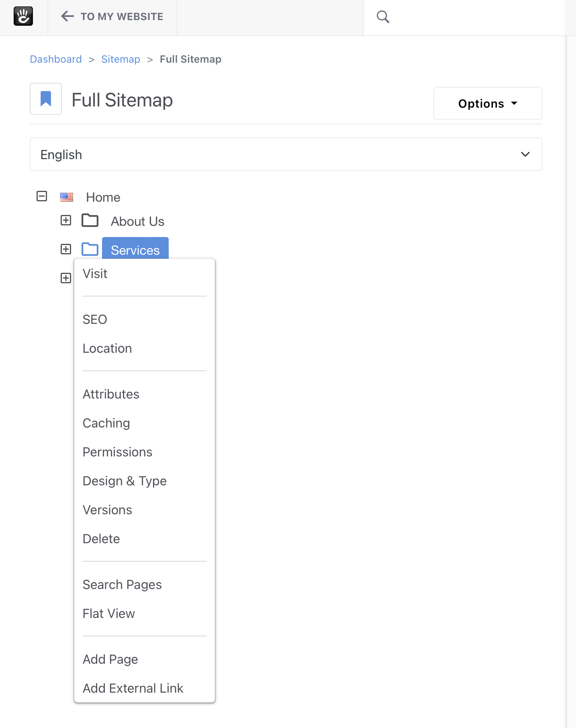Open Versions from the context menu
This screenshot has width=576, height=728.
pyautogui.click(x=107, y=510)
